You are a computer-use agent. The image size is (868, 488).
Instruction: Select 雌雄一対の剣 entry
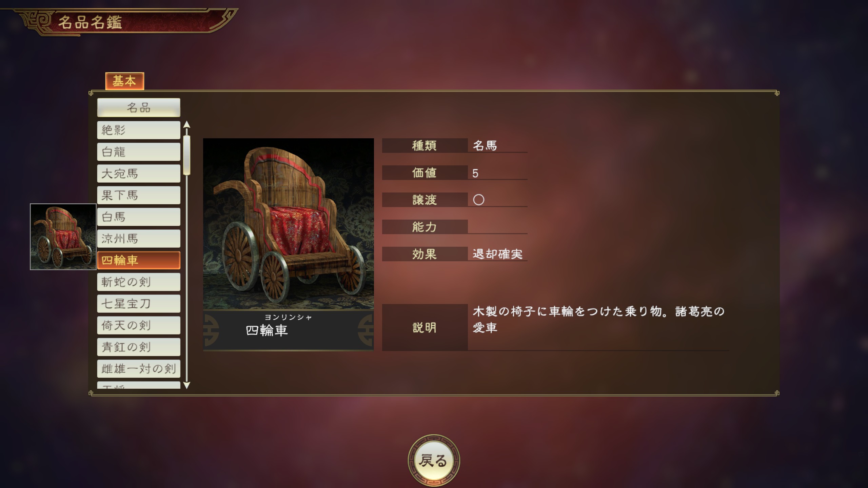139,369
